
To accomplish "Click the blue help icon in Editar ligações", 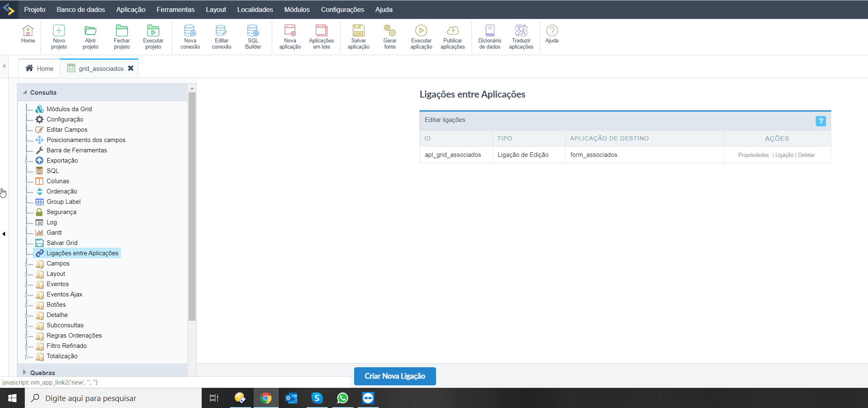I will coord(821,121).
